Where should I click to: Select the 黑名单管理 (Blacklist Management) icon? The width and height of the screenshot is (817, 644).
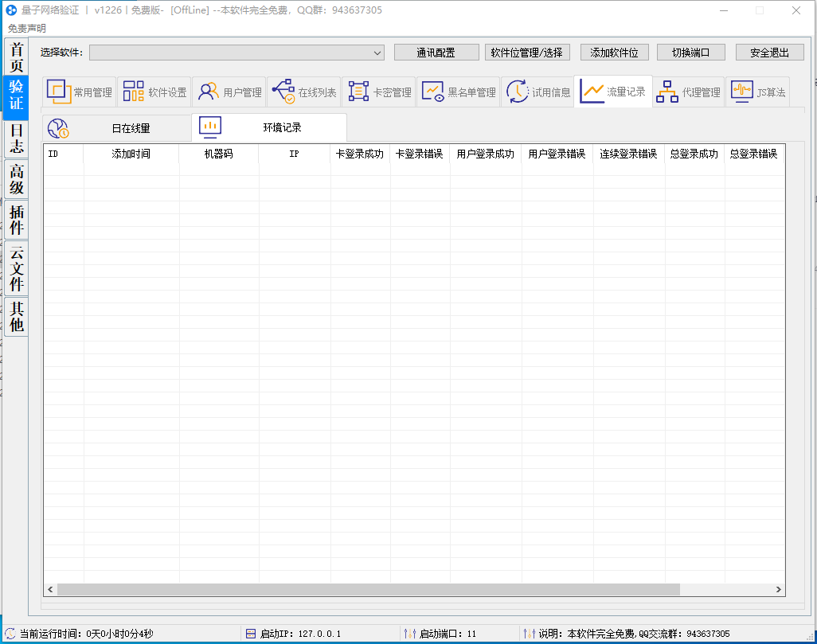click(459, 91)
